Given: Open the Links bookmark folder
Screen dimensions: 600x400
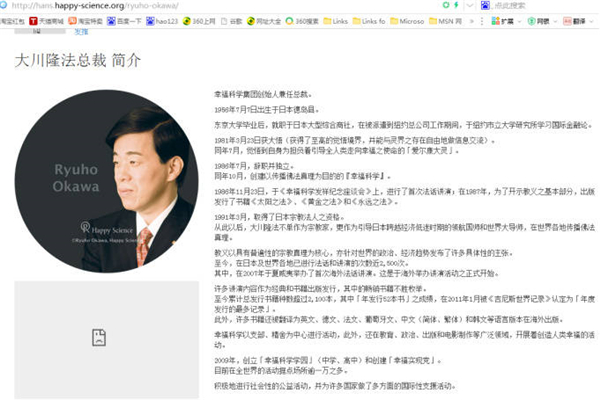Looking at the screenshot, I should pos(336,21).
